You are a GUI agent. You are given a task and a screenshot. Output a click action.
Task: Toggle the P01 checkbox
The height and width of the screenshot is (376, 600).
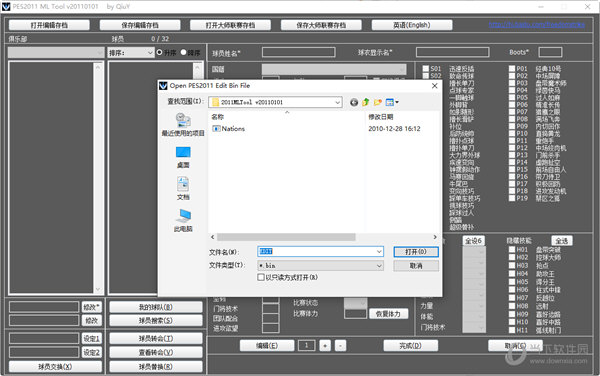[512, 69]
